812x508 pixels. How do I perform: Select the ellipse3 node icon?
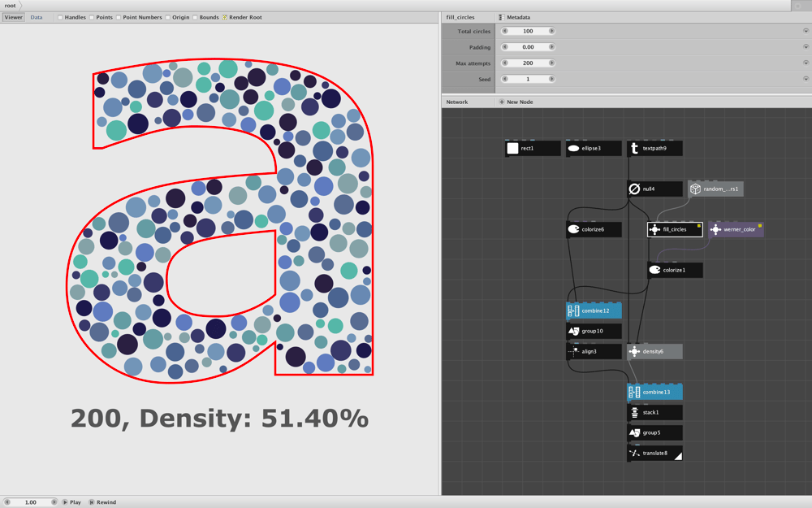[x=573, y=148]
